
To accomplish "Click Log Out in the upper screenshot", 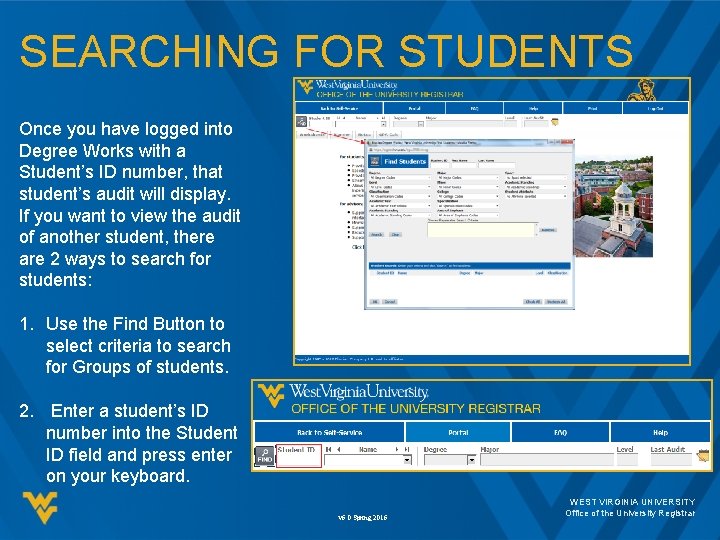I will 655,108.
